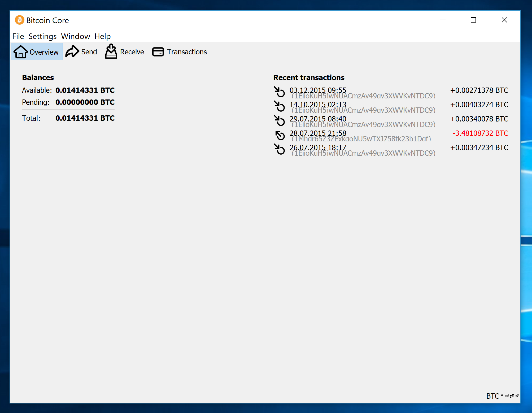Open the Window menu
Screen dimensions: 532x413
click(76, 36)
